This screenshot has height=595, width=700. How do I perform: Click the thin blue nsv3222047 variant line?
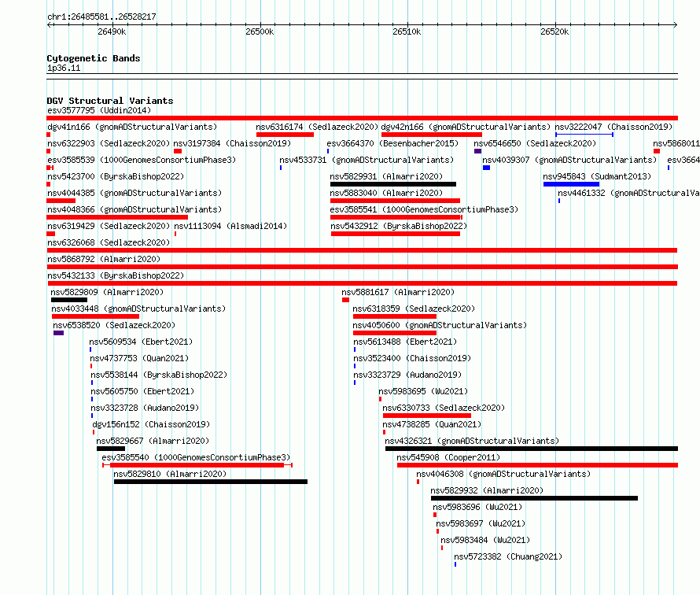[584, 135]
